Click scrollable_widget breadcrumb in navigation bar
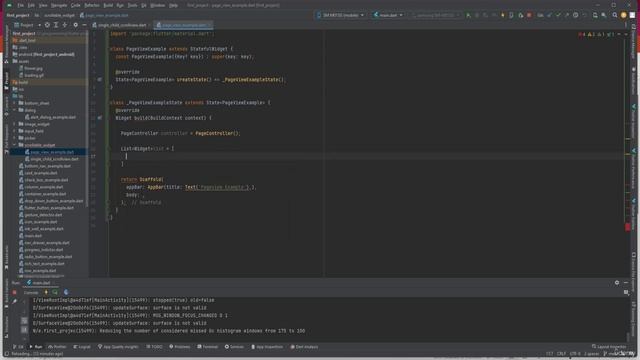 pyautogui.click(x=60, y=15)
